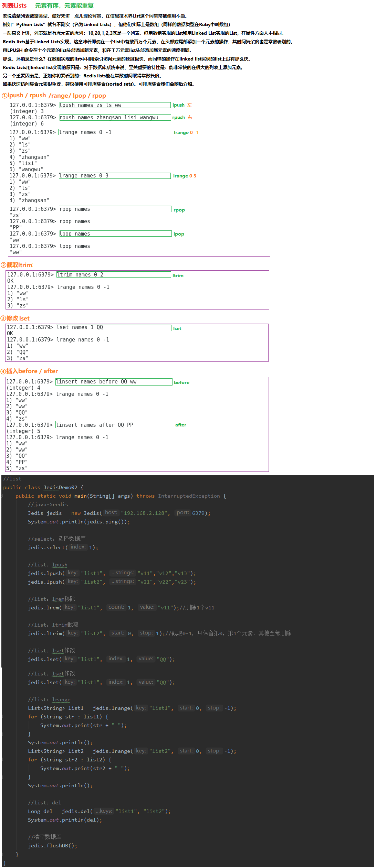
Task: Fold the 'for (String str : list1)' loop
Action: [2, 717]
